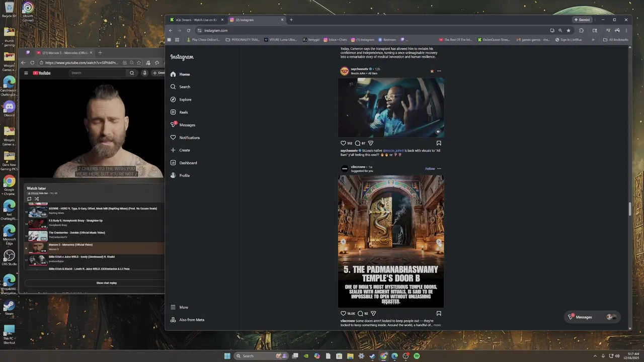Image resolution: width=644 pixels, height=362 pixels.
Task: Share the saycheesetv post
Action: 371,143
